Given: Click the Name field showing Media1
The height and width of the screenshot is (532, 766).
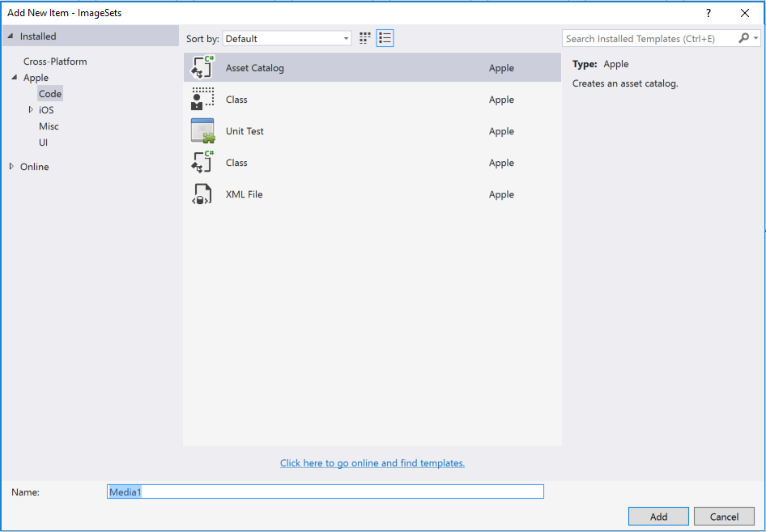Looking at the screenshot, I should point(324,492).
